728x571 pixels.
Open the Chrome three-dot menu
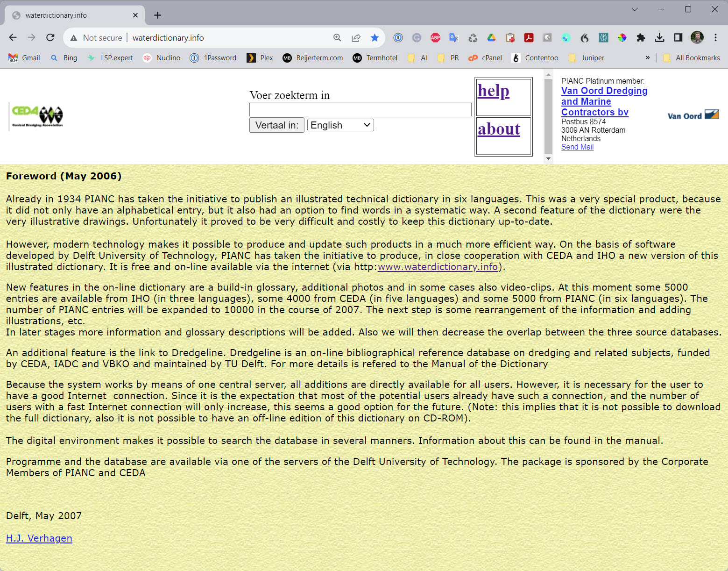[715, 38]
